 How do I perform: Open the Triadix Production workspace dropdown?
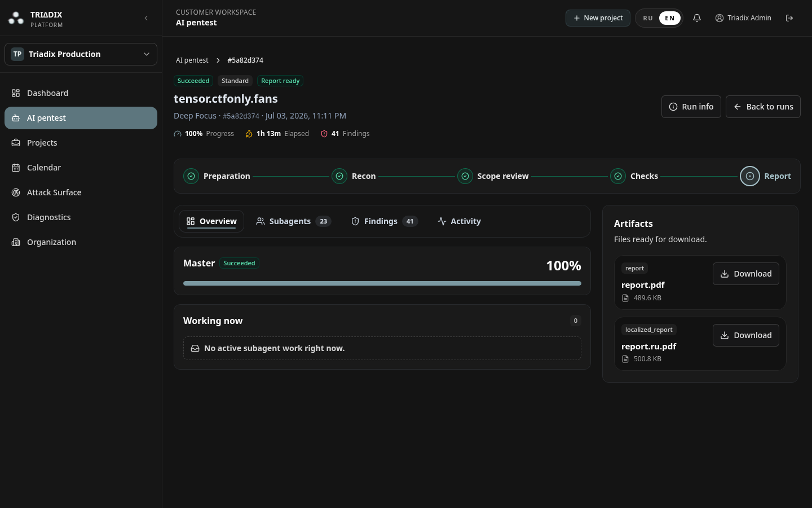tap(81, 54)
